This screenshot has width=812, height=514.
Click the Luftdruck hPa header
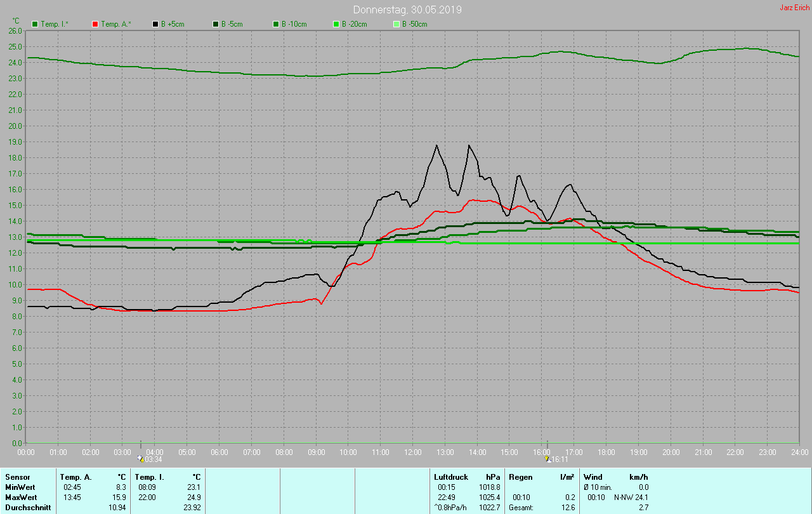[x=467, y=477]
